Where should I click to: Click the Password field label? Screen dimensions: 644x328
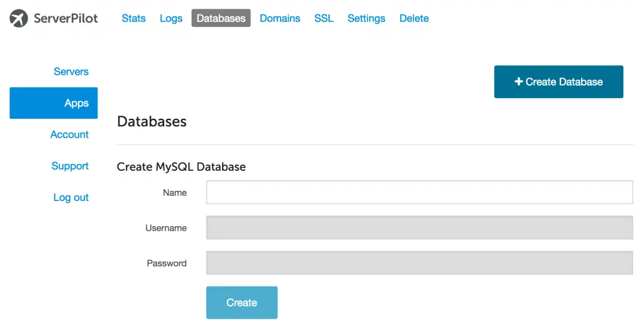[166, 263]
